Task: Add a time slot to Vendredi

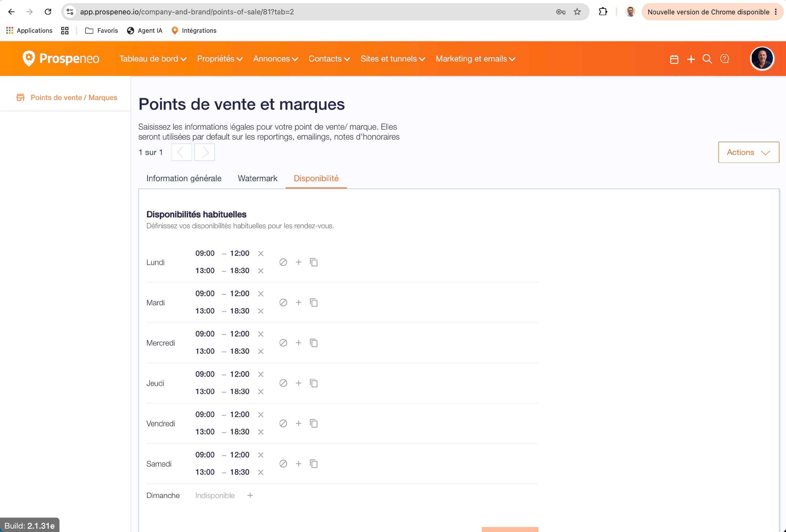Action: click(x=298, y=423)
